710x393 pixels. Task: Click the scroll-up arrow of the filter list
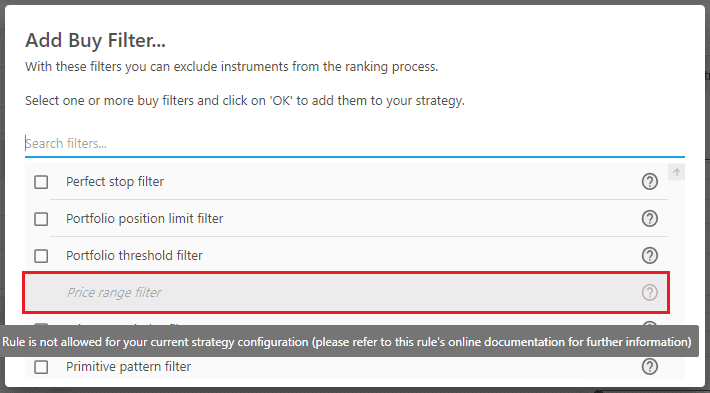[676, 172]
